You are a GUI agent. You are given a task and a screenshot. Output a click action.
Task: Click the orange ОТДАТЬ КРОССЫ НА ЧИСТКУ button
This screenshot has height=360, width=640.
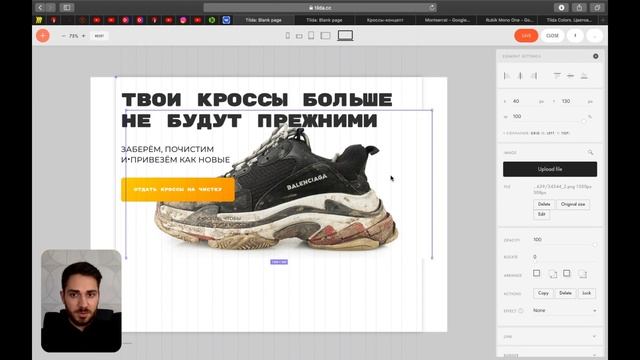coord(178,189)
